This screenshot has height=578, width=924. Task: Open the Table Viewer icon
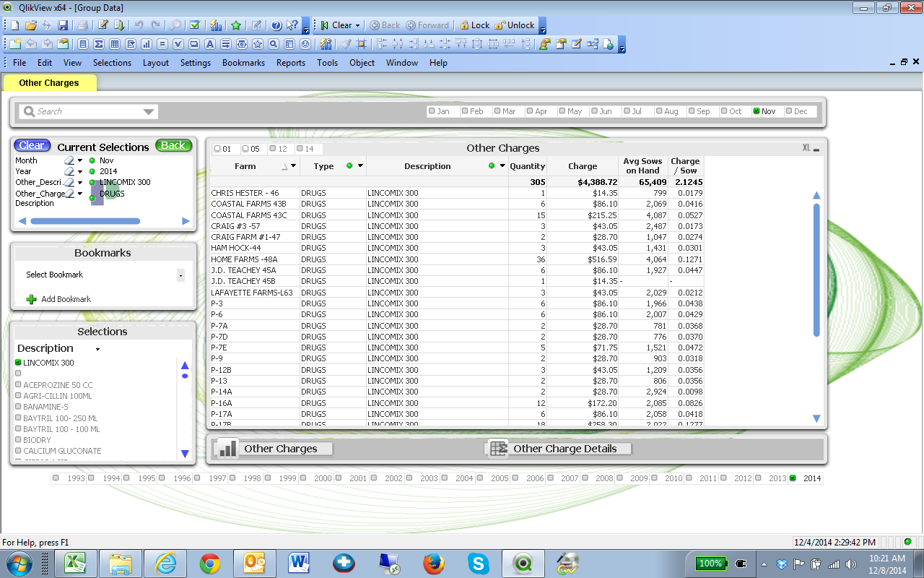click(593, 44)
